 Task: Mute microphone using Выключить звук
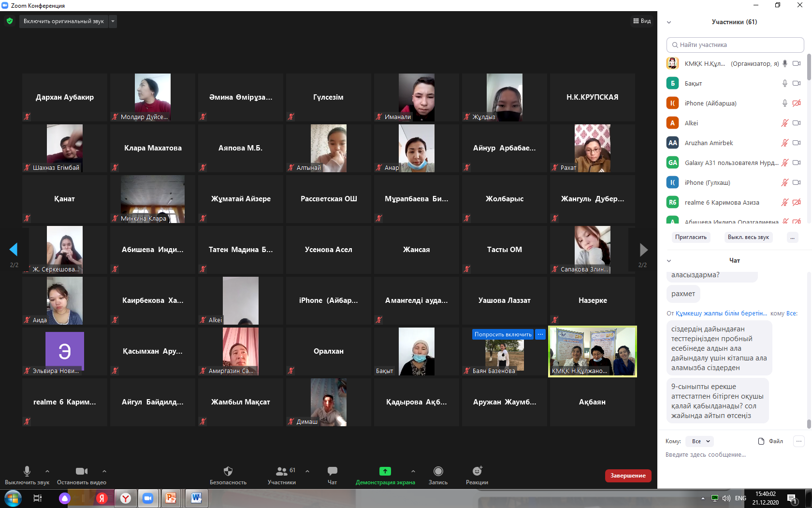[27, 471]
